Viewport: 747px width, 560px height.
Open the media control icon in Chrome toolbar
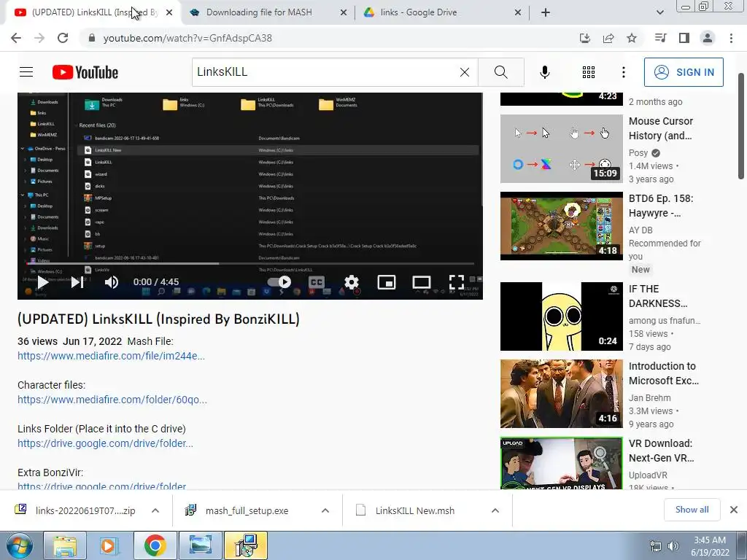[x=661, y=38]
